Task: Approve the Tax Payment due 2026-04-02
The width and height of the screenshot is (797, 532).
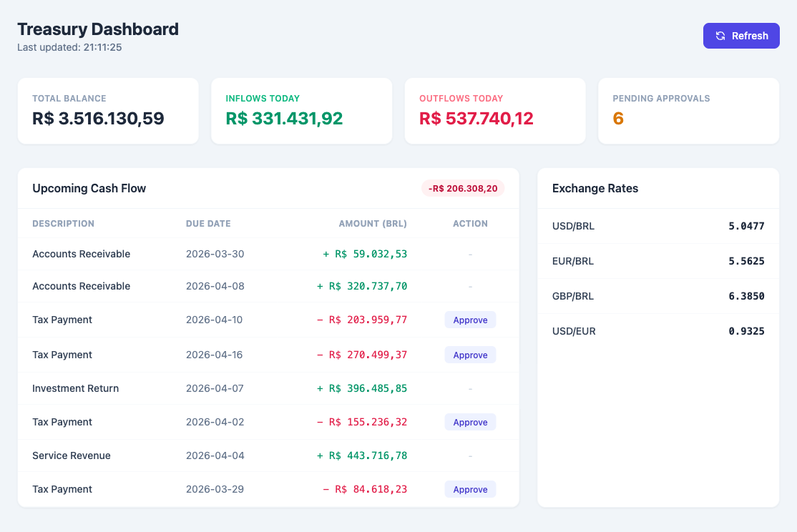Action: tap(470, 422)
